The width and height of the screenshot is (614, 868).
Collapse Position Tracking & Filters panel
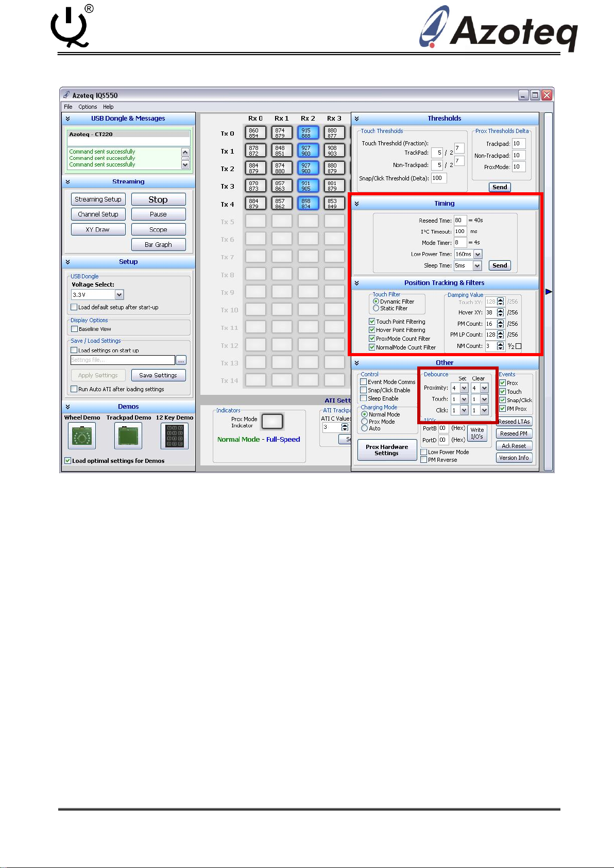[356, 283]
